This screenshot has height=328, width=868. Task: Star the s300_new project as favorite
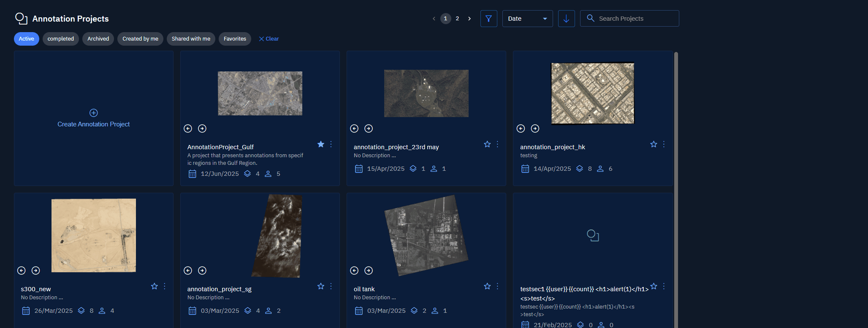click(155, 287)
